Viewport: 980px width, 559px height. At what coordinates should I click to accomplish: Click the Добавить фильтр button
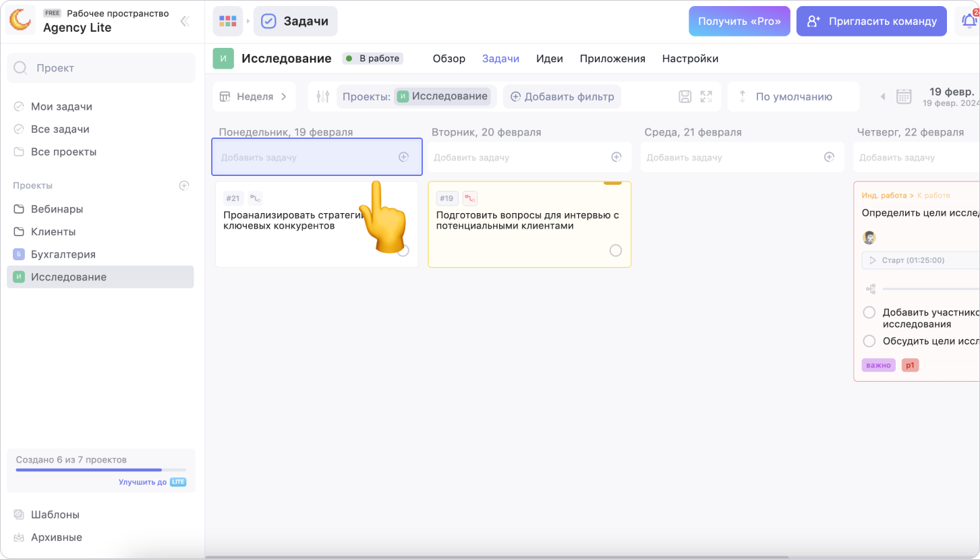(562, 96)
